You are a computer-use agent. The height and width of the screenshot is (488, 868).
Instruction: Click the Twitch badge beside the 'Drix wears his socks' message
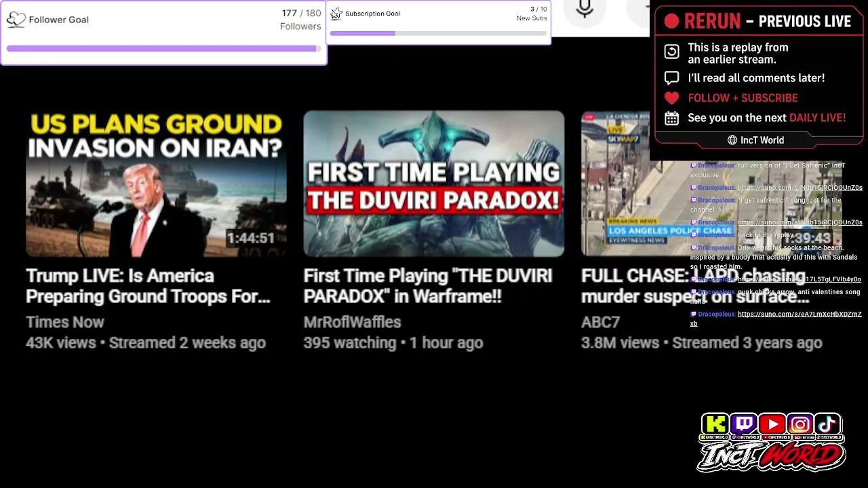pyautogui.click(x=694, y=248)
